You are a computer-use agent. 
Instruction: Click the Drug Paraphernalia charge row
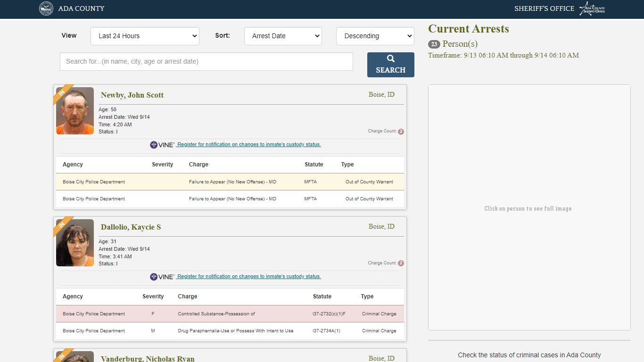tap(230, 331)
